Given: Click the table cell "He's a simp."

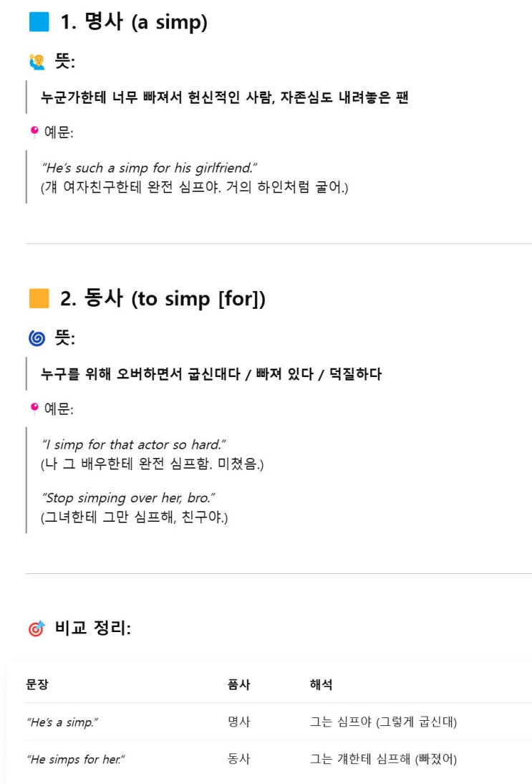Looking at the screenshot, I should pos(62,722).
